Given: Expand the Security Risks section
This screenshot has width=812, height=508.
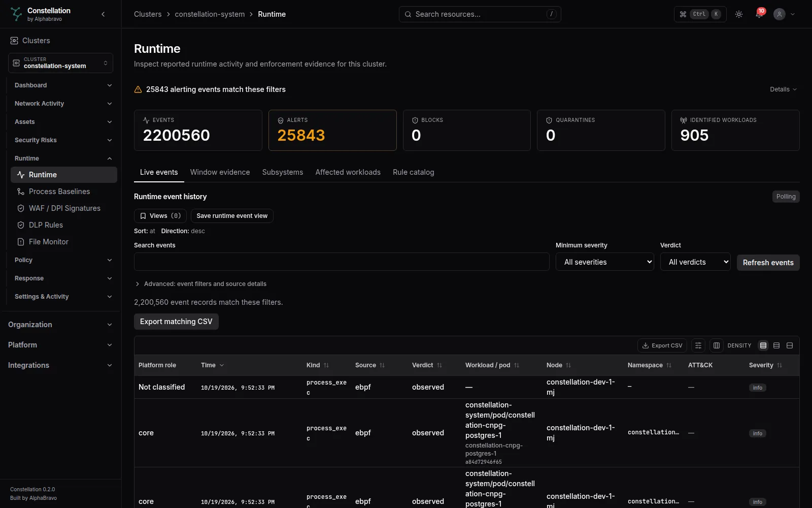Looking at the screenshot, I should pos(63,140).
